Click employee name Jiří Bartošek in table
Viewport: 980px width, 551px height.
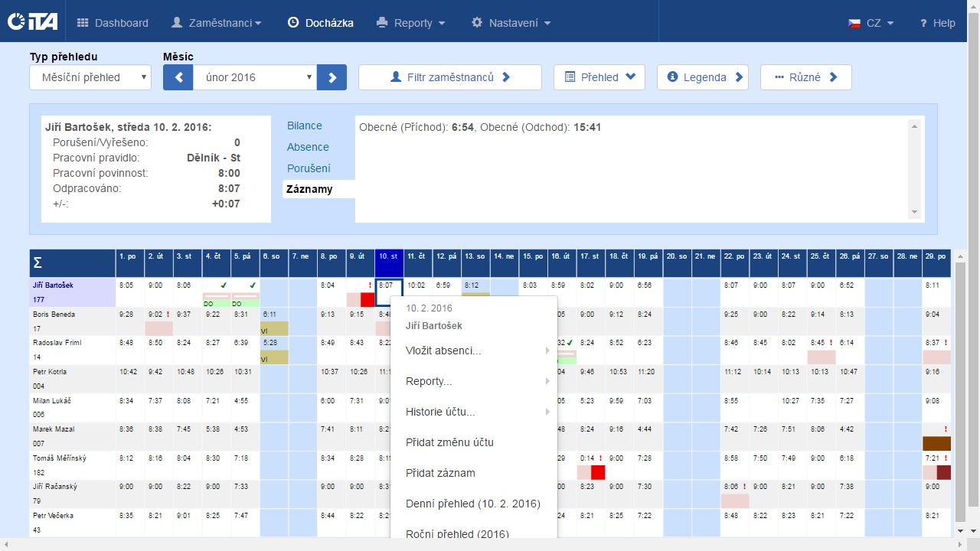tap(53, 285)
